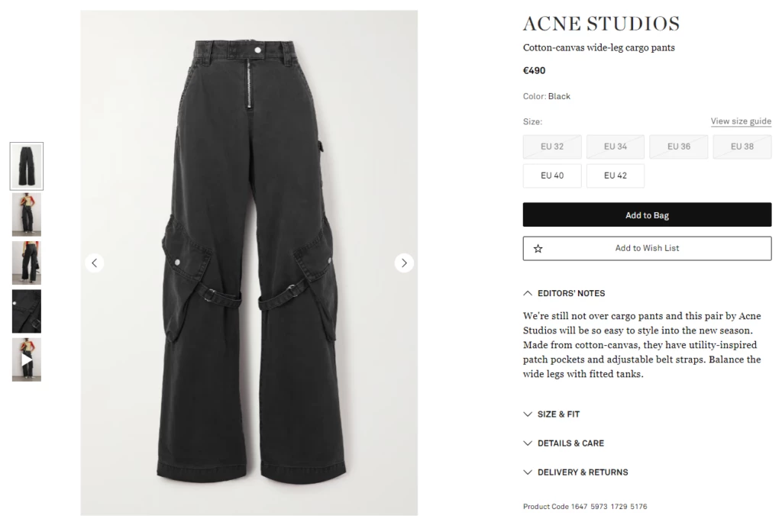782x532 pixels.
Task: Select size EU 40
Action: 552,176
